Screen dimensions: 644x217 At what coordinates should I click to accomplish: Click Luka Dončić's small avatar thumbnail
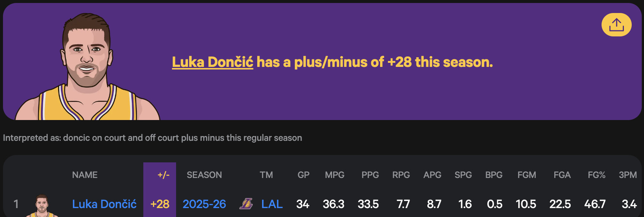click(x=42, y=205)
